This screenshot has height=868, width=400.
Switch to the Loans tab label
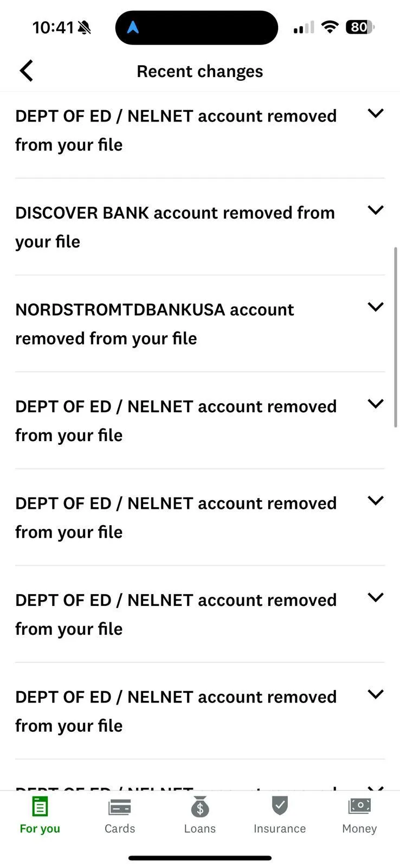pos(200,828)
